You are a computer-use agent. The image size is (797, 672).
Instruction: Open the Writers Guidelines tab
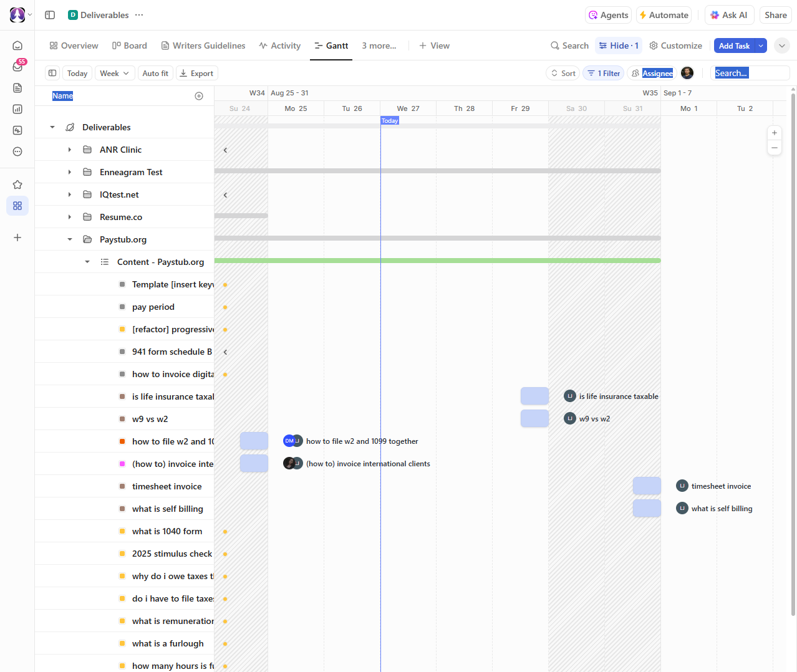pos(203,46)
